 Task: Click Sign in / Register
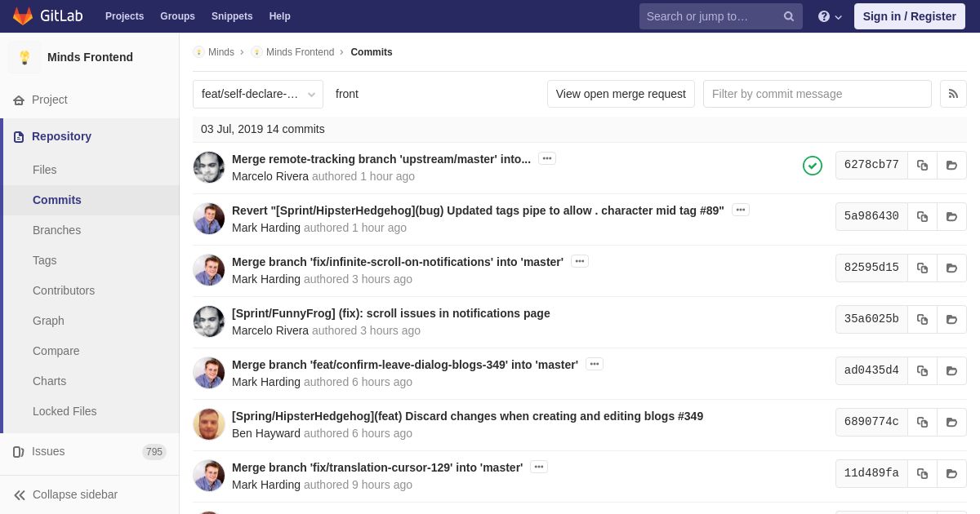[x=910, y=16]
